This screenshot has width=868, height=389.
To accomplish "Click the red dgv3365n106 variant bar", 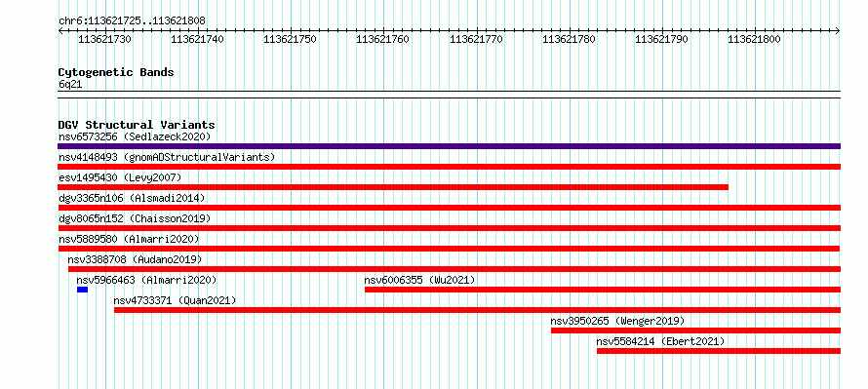I will point(449,208).
